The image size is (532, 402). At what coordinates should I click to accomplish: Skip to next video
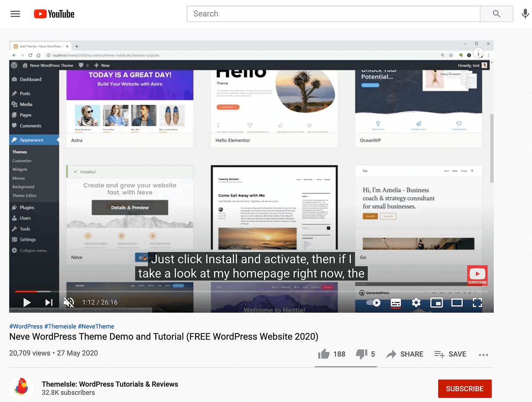(x=49, y=302)
